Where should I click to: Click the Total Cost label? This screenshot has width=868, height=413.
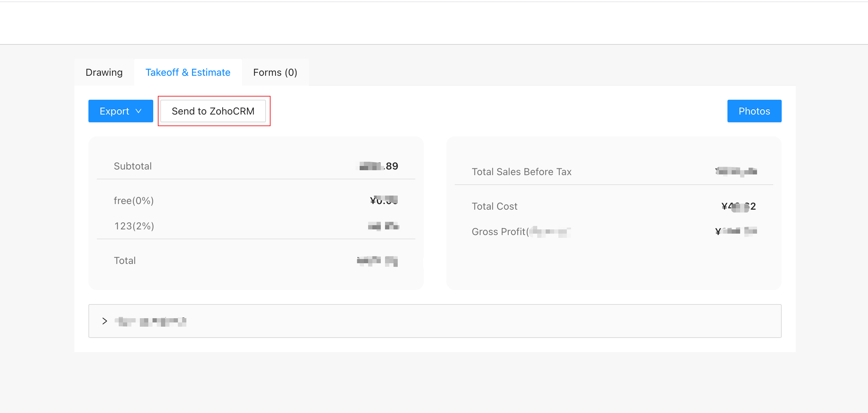pyautogui.click(x=495, y=206)
